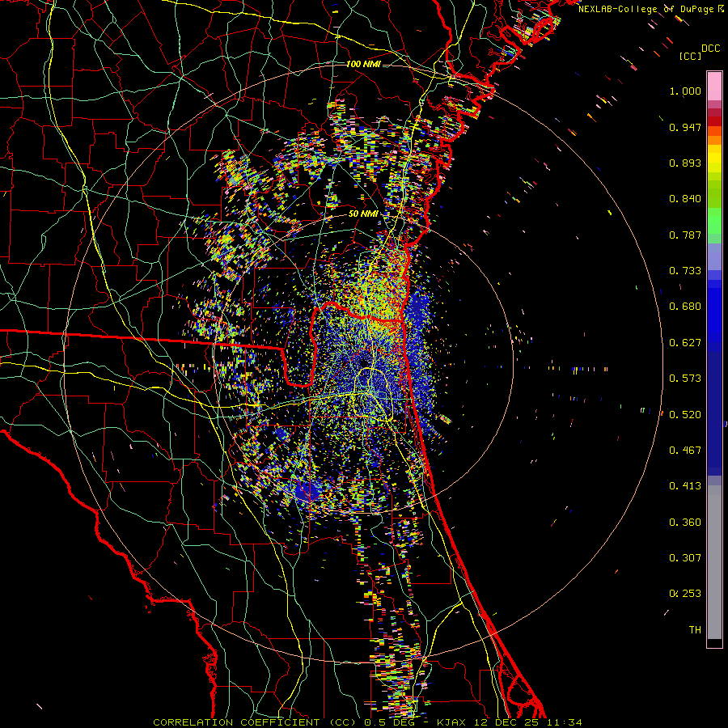Click the DCC product code label

pos(710,49)
